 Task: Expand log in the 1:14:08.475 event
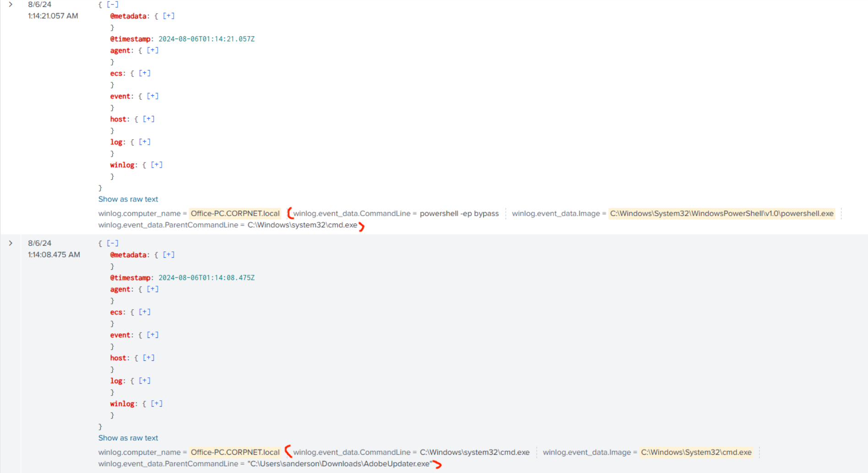point(145,381)
